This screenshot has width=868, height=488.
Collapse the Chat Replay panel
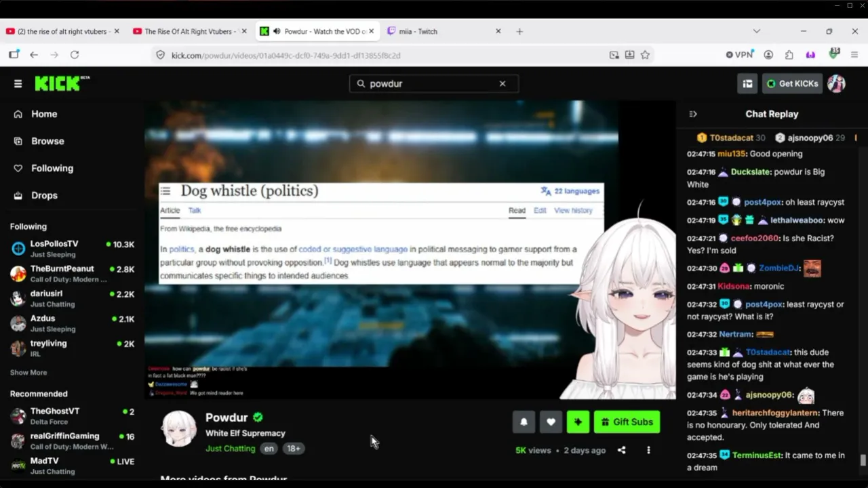pos(692,114)
